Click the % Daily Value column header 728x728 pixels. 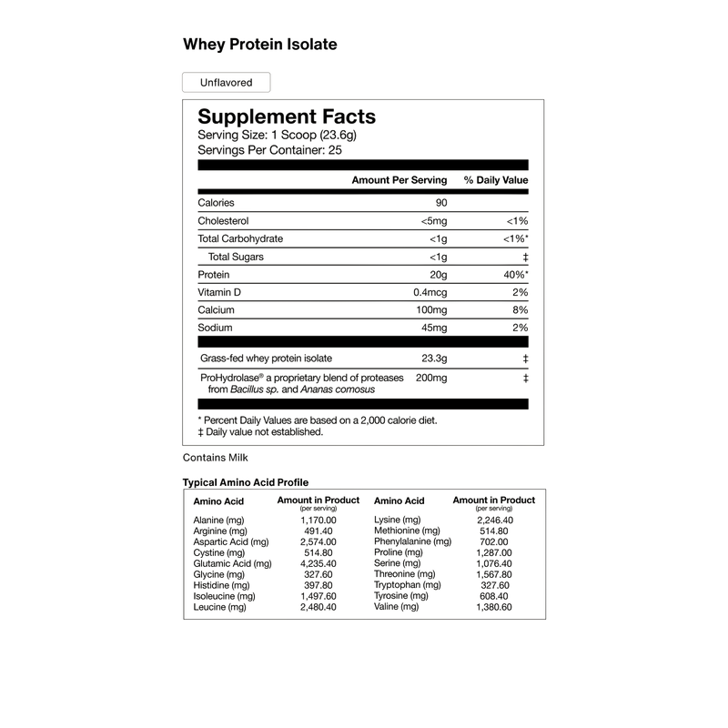tap(496, 180)
